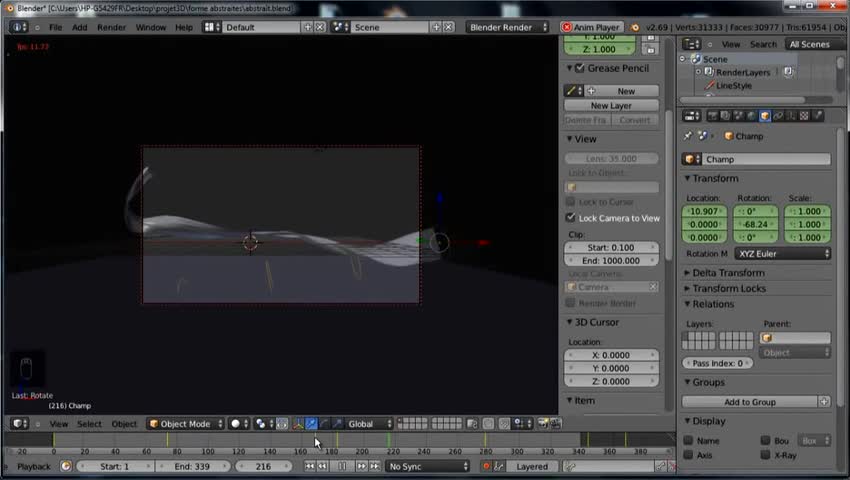Enable the scale manipulator icon
This screenshot has height=480, width=850.
pos(337,424)
